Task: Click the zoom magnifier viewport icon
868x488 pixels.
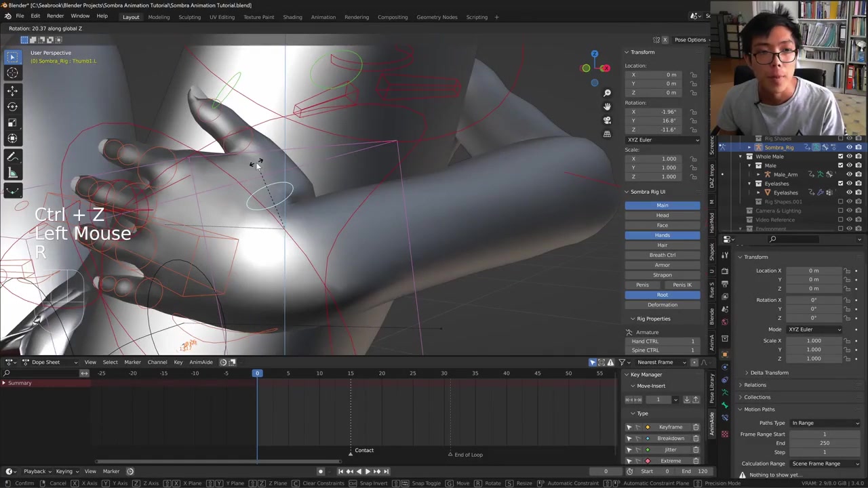Action: pyautogui.click(x=607, y=93)
